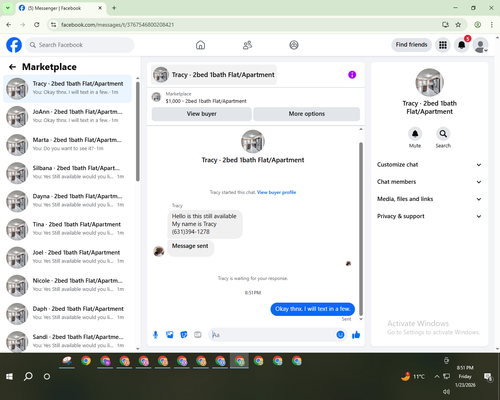
Task: Click the bookmark star in address bar
Action: (458, 25)
